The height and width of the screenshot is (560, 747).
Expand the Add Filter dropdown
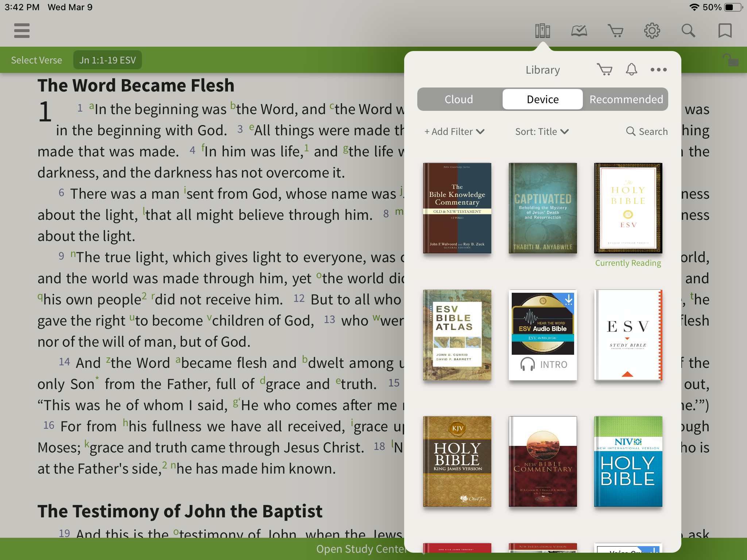point(454,132)
